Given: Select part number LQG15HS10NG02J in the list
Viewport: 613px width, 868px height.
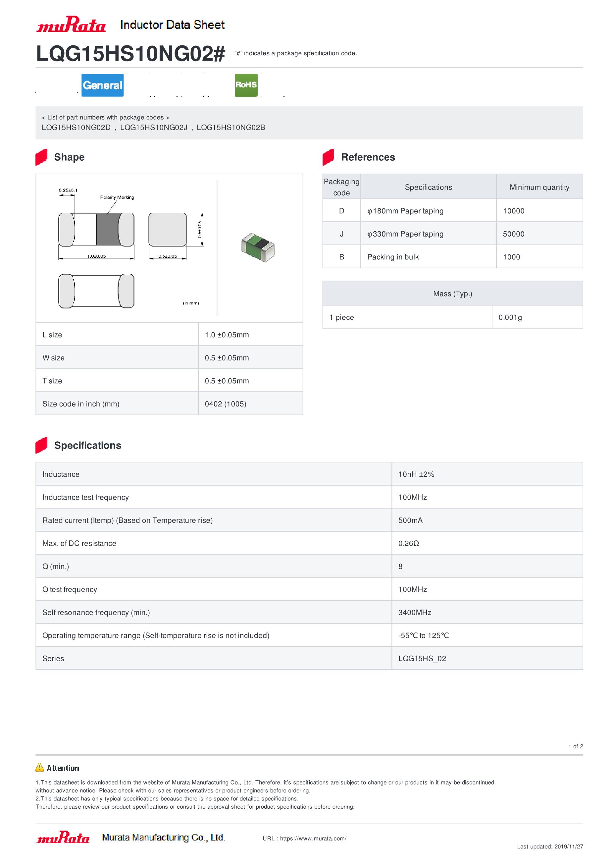Looking at the screenshot, I should pyautogui.click(x=153, y=128).
